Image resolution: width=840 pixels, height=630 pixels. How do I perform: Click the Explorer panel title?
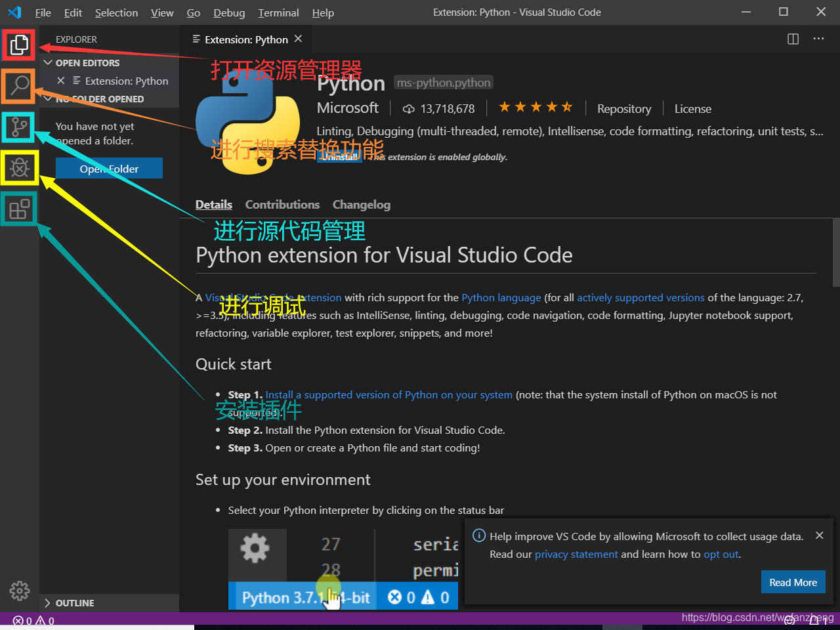pos(76,39)
